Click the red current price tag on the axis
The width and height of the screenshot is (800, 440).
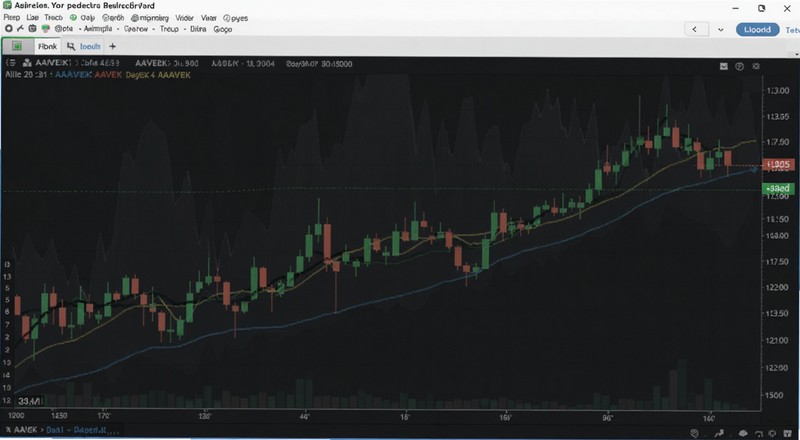click(x=778, y=164)
